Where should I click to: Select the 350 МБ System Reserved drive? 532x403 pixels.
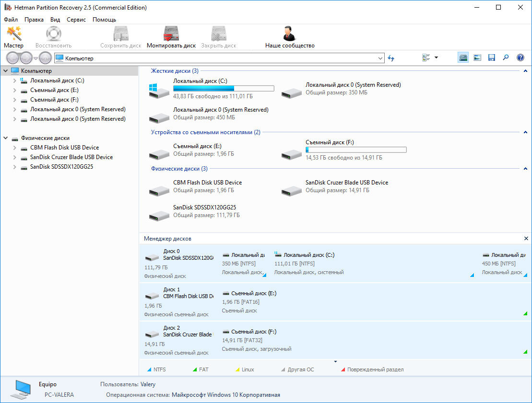[292, 92]
